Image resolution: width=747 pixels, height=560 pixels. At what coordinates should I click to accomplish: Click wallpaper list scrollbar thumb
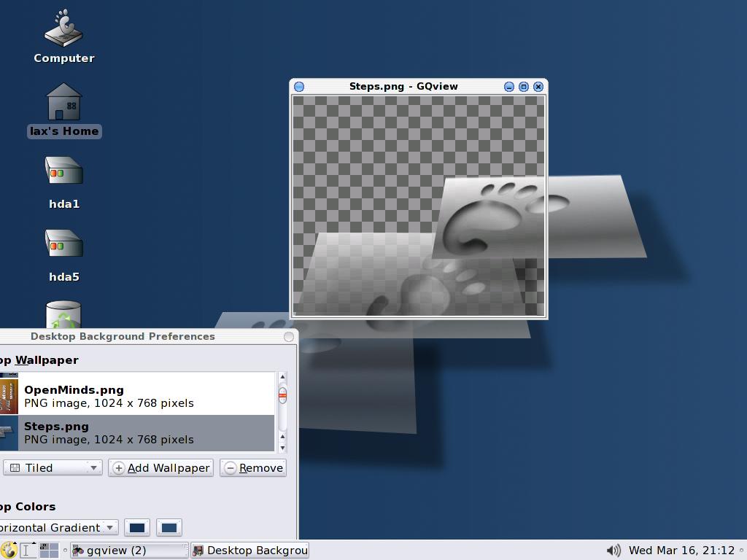coord(282,395)
